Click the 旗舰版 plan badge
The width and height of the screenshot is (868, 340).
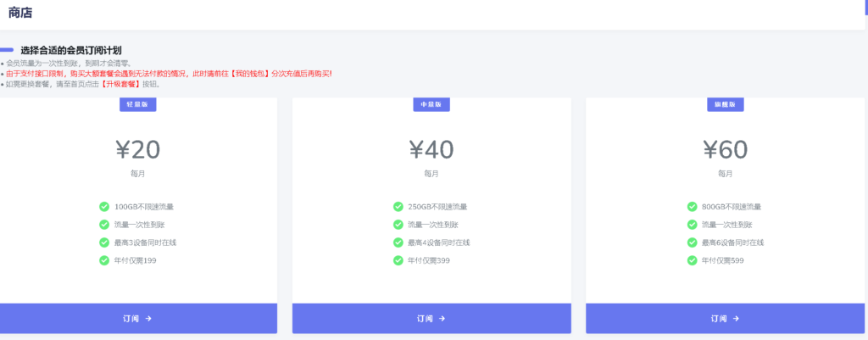(x=726, y=104)
